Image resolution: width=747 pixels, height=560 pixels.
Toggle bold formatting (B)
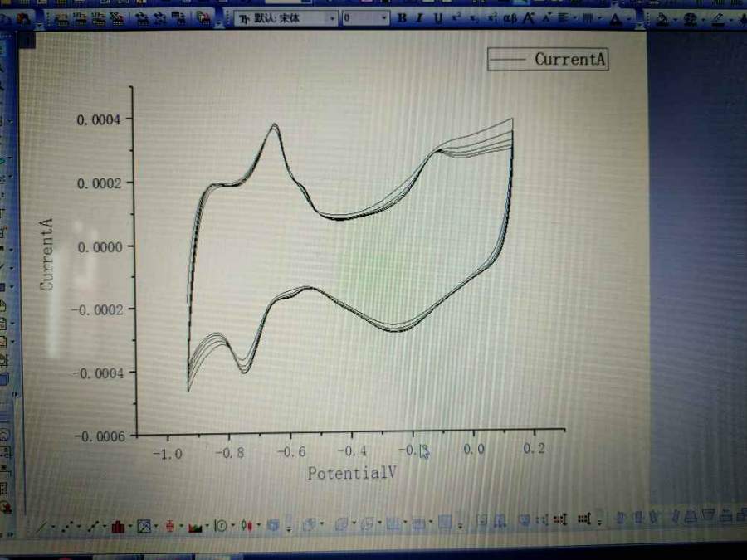click(403, 18)
